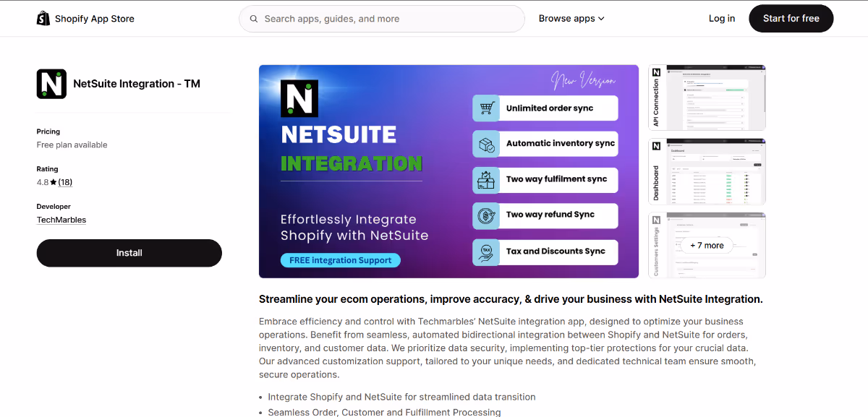
Task: Click the Browse apps chevron arrow
Action: [x=602, y=18]
